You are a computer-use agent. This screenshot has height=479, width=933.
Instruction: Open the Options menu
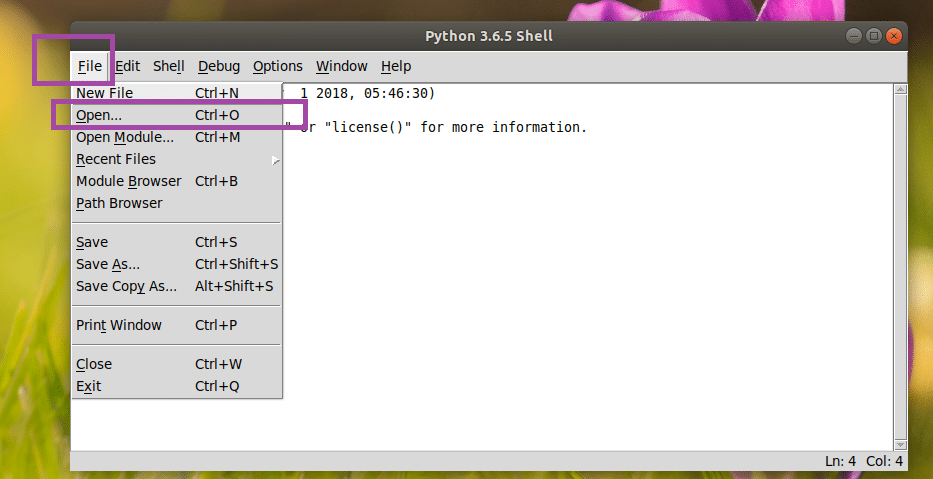(277, 66)
